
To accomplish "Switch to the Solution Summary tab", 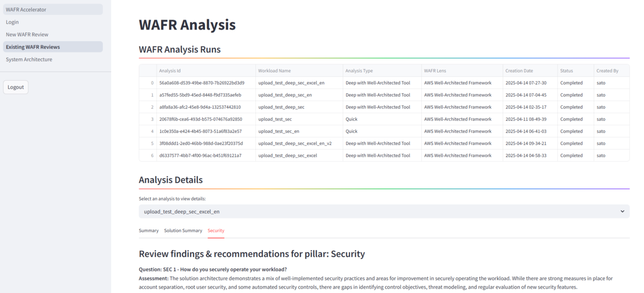I will (183, 231).
